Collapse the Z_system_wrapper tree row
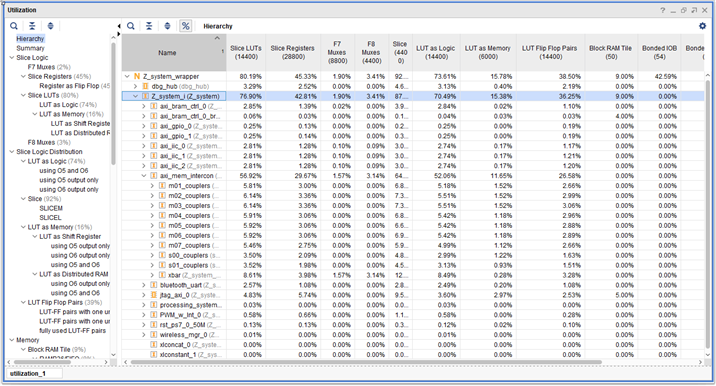The image size is (716, 386). 127,76
